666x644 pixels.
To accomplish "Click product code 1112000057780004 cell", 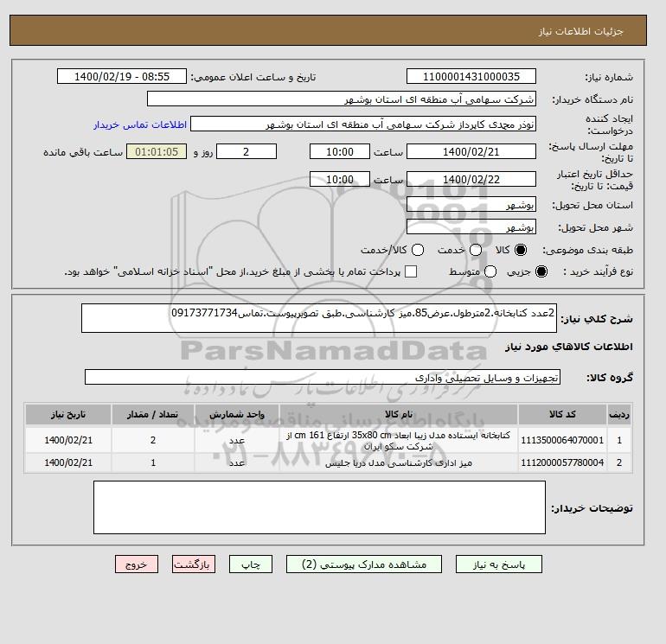I will coord(562,462).
